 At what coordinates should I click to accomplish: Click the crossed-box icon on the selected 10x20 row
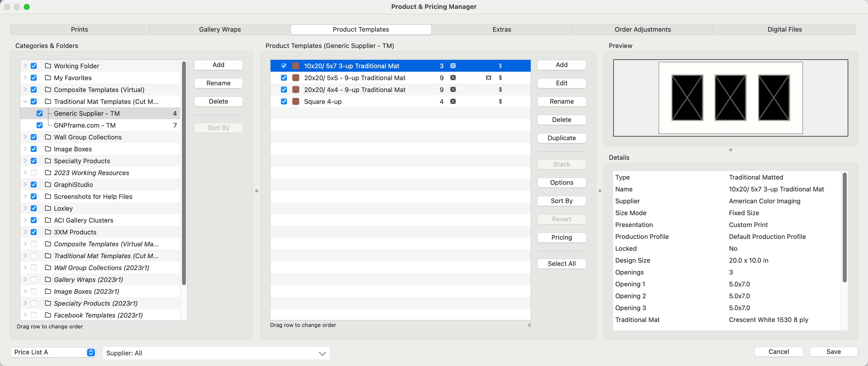453,66
